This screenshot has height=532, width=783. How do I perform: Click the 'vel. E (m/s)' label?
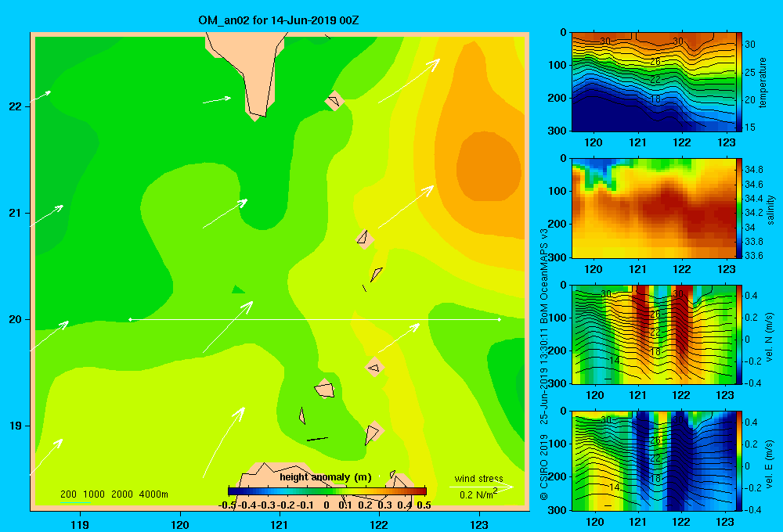[x=770, y=463]
